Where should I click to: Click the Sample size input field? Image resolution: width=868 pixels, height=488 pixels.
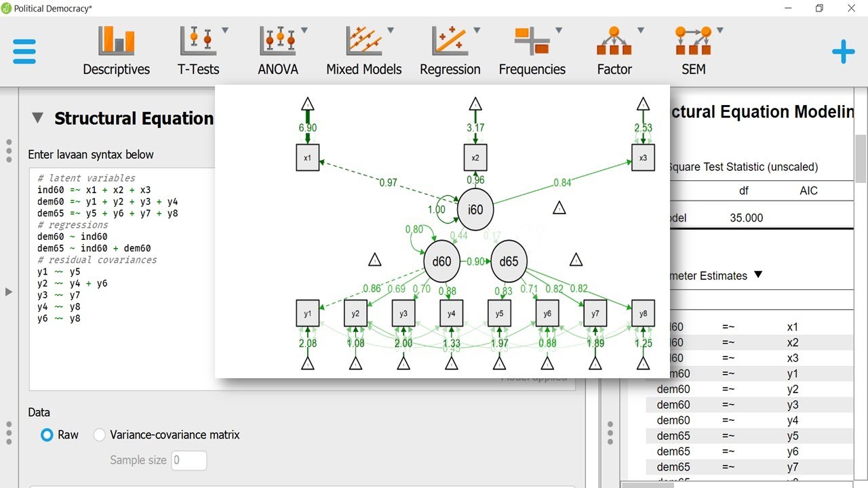[189, 460]
